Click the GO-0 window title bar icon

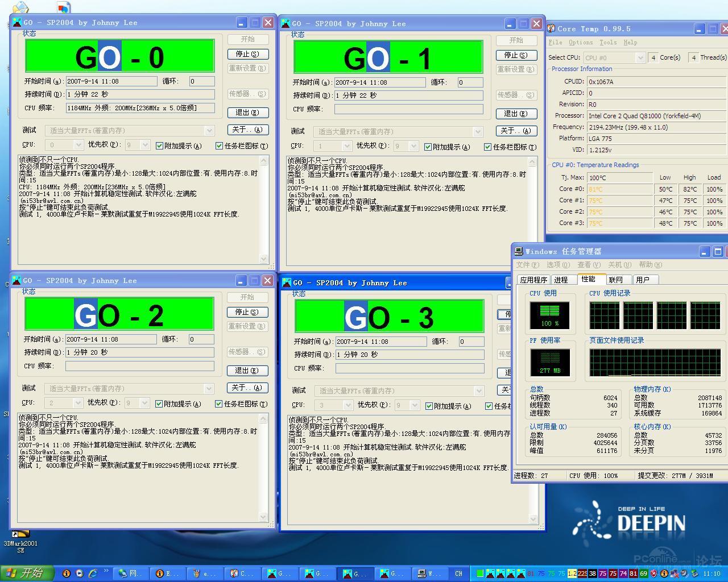18,23
